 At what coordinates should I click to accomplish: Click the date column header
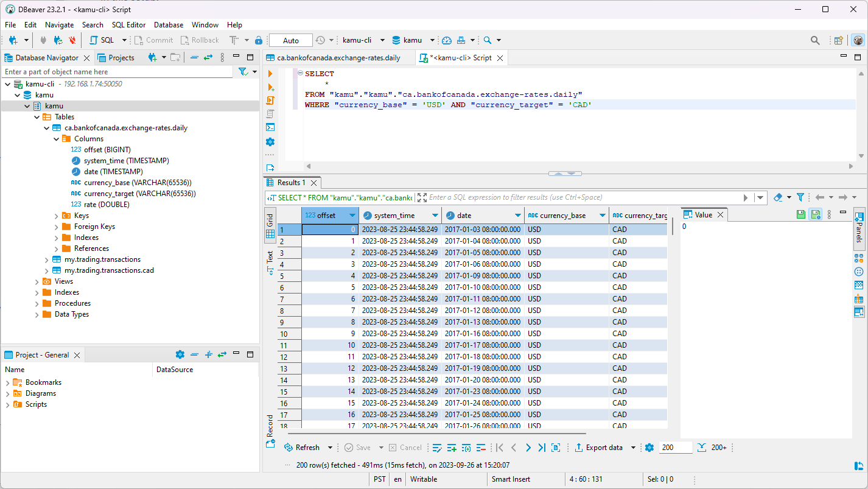[x=483, y=216]
